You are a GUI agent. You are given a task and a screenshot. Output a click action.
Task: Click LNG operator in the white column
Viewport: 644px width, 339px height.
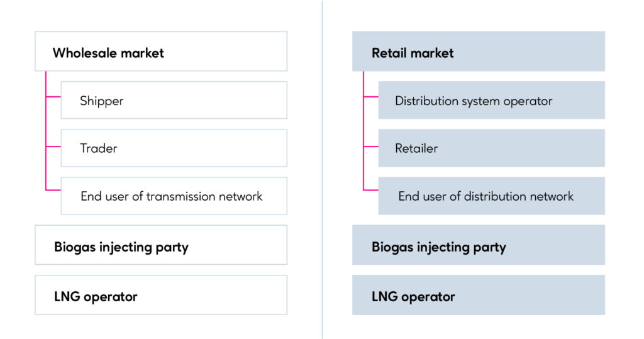160,295
